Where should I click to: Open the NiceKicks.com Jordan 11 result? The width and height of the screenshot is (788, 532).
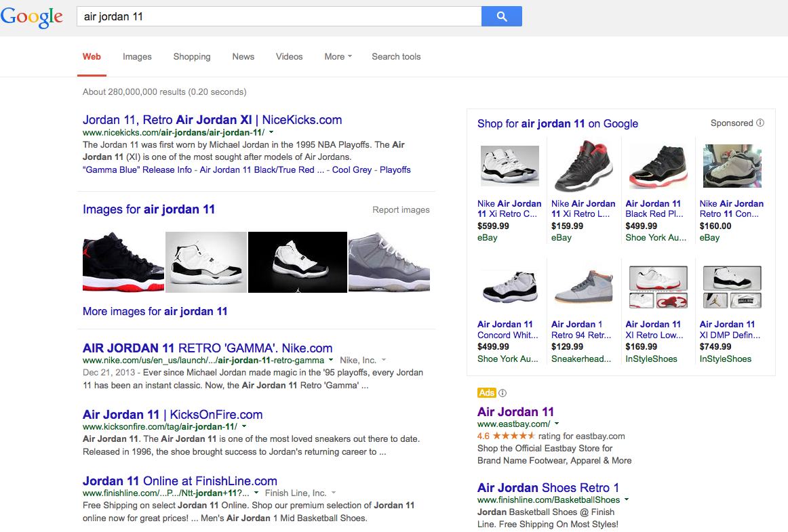(212, 119)
